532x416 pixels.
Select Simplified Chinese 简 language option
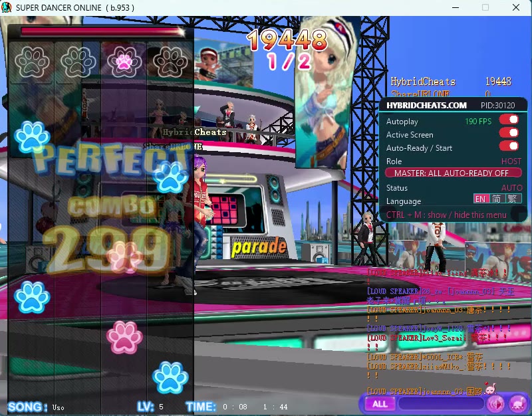pos(497,199)
